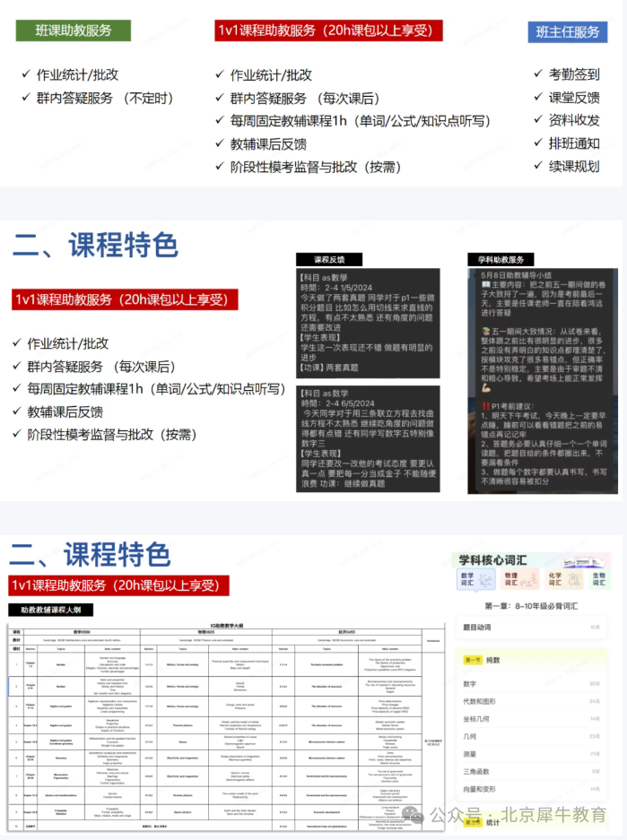Screen dimensions: 627x840
Task: Expand the 题目动词 vocabulary row
Action: 530,628
